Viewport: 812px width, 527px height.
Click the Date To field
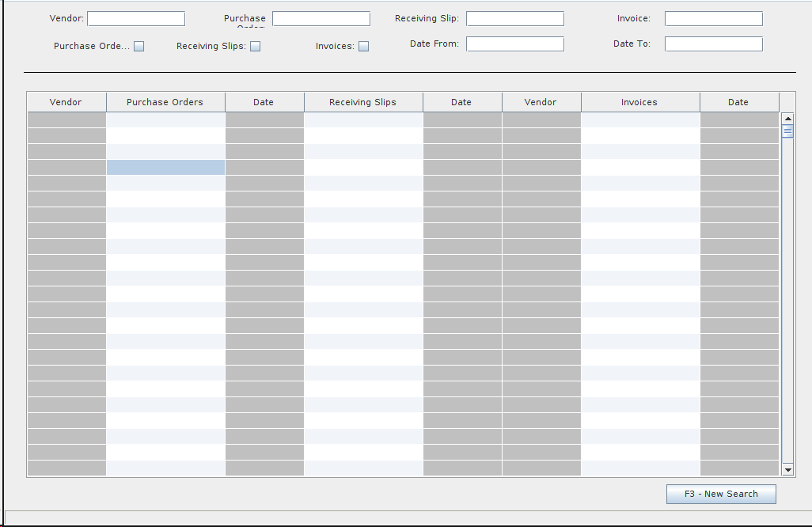click(x=714, y=44)
